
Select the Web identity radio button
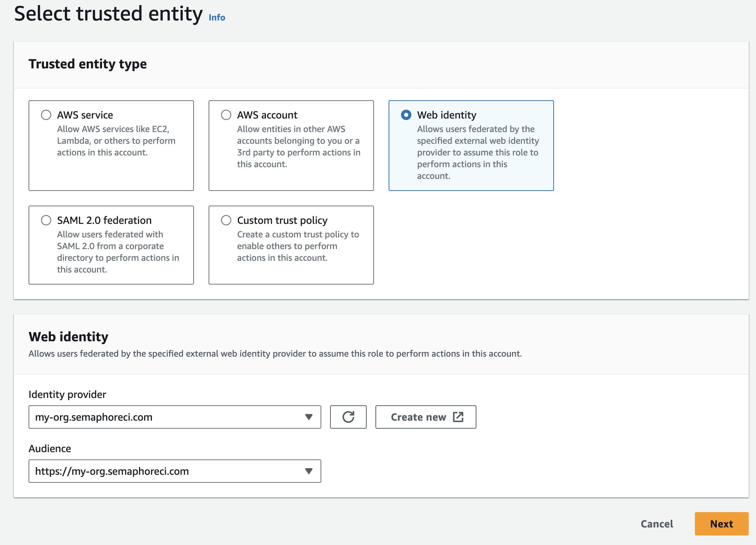point(406,115)
